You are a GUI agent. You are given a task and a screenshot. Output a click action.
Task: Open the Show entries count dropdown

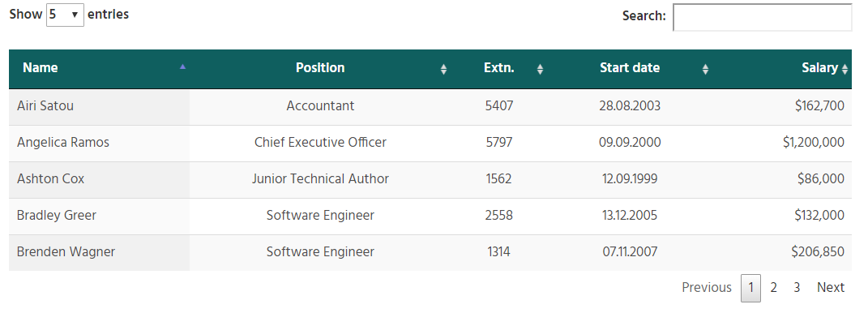click(x=65, y=15)
